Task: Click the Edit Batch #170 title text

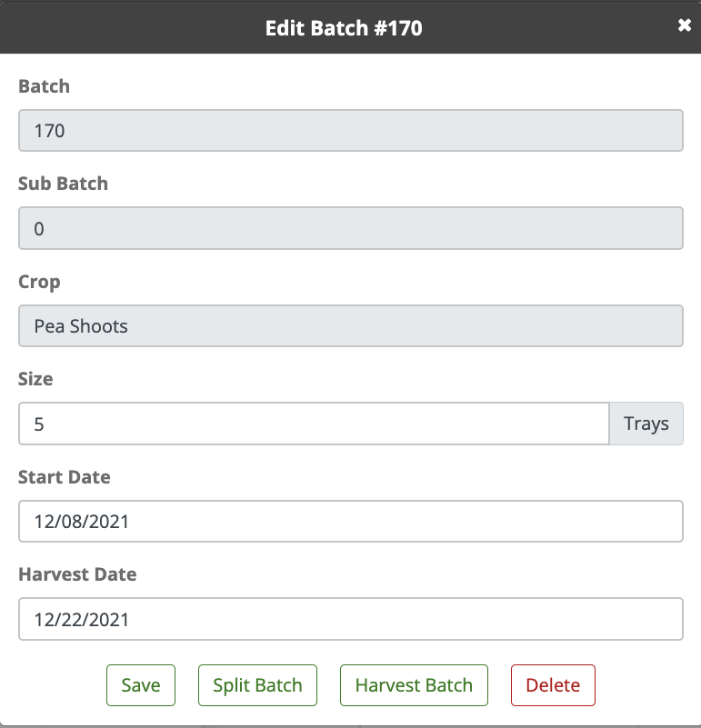Action: pyautogui.click(x=344, y=28)
